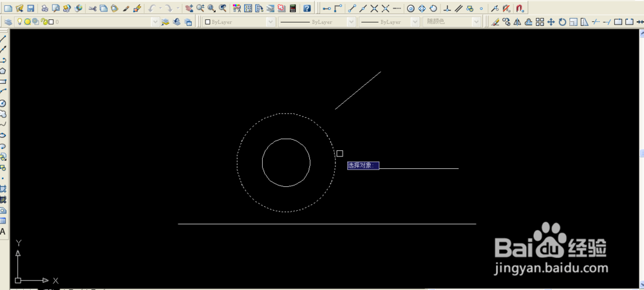Select the Trim tool
644x290 pixels.
[596, 22]
